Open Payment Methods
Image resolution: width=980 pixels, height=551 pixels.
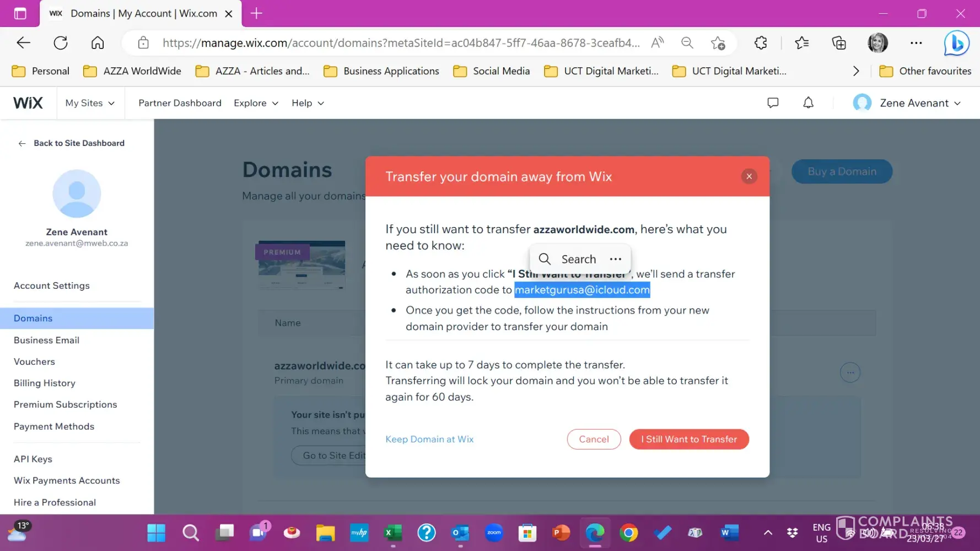(54, 426)
